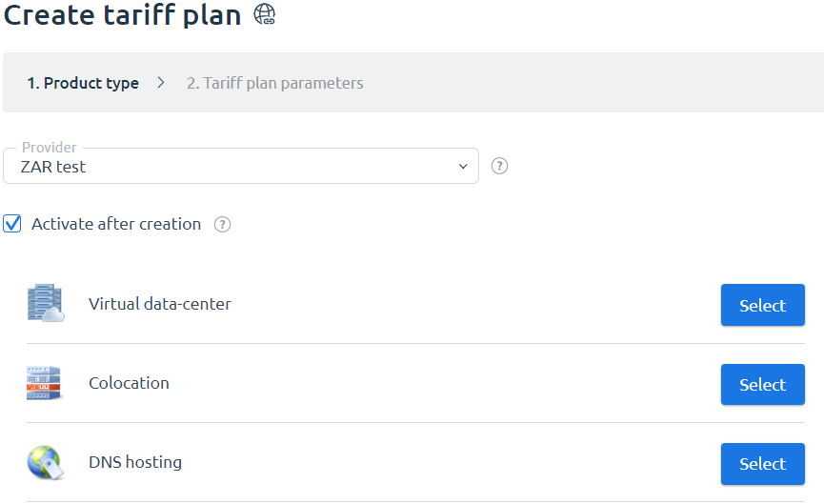This screenshot has height=504, width=824.
Task: Click the Virtual data-center server icon
Action: [x=46, y=303]
